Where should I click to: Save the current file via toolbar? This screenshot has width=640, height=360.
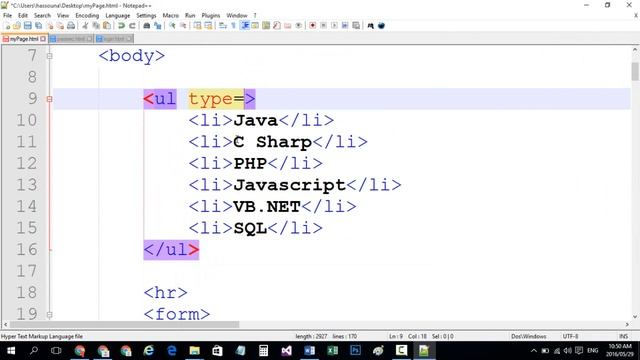pyautogui.click(x=27, y=26)
